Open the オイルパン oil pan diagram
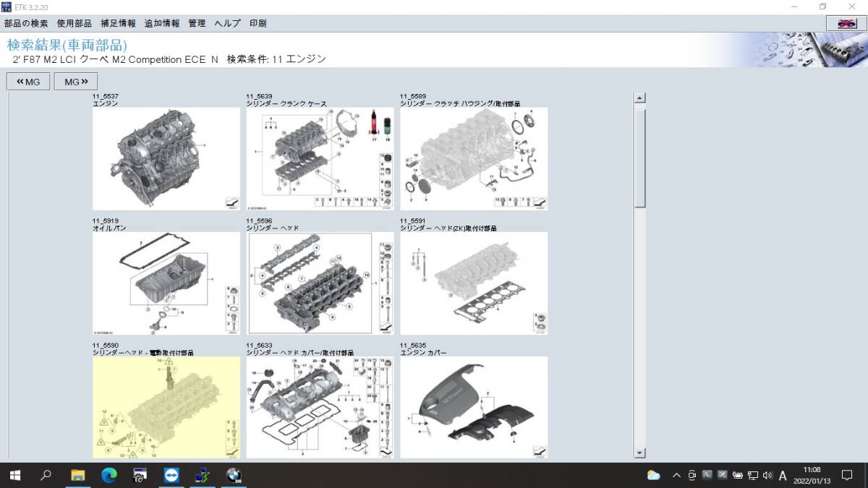The width and height of the screenshot is (868, 488). click(x=166, y=283)
